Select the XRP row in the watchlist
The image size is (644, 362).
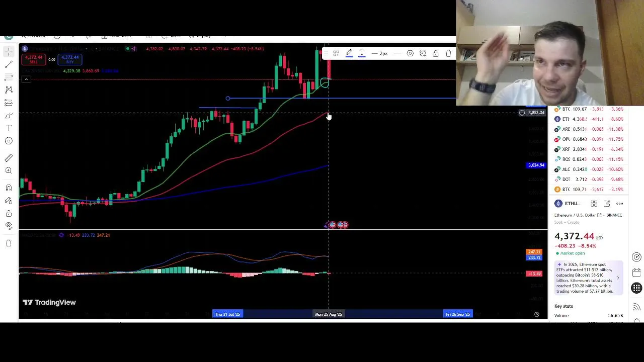[x=589, y=149]
